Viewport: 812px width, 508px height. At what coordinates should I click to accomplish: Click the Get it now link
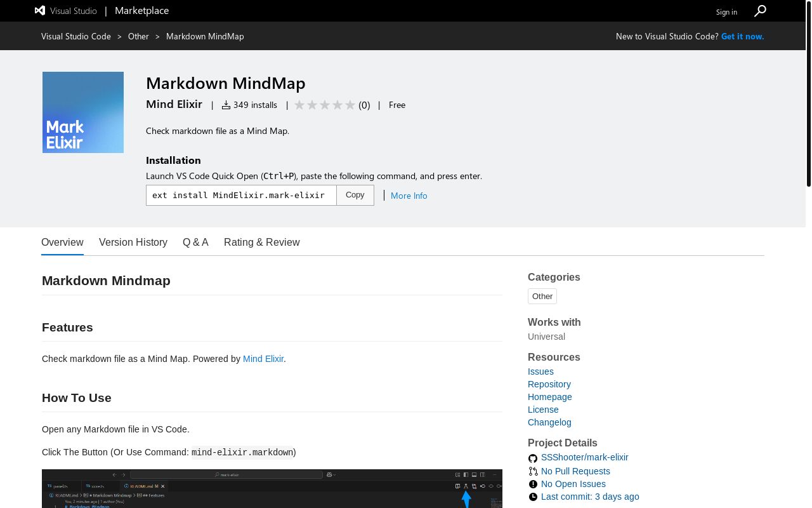(742, 36)
